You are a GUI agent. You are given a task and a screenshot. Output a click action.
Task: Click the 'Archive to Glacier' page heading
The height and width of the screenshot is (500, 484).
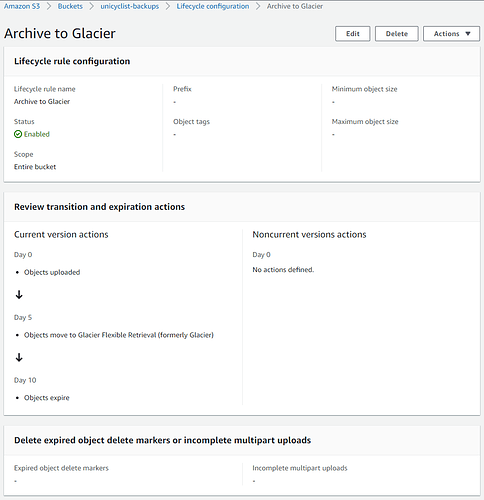tap(60, 33)
